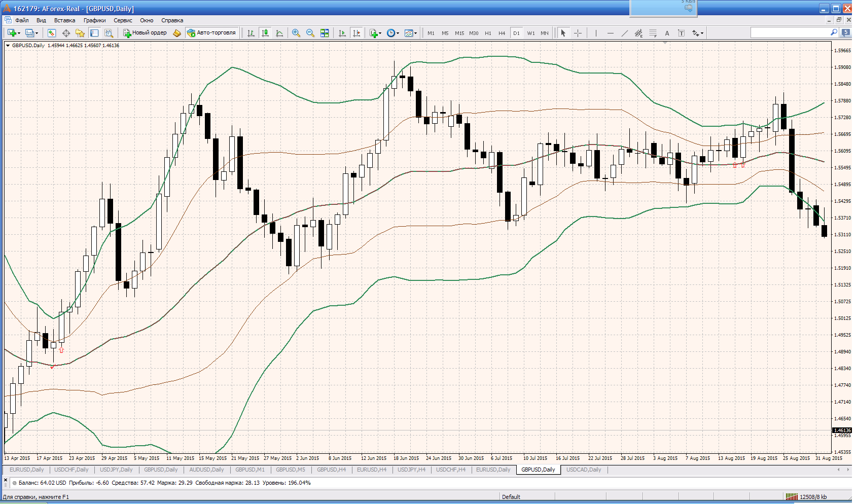Screen dimensions: 856x504
Task: Open MetaEditor yellow book icon
Action: tap(177, 33)
